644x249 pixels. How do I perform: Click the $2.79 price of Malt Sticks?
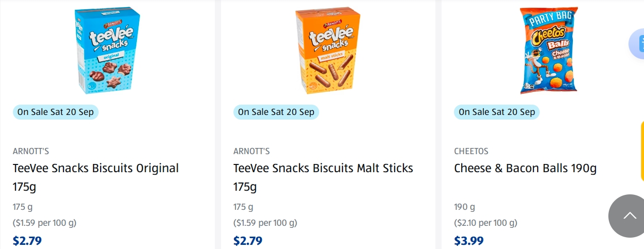248,241
